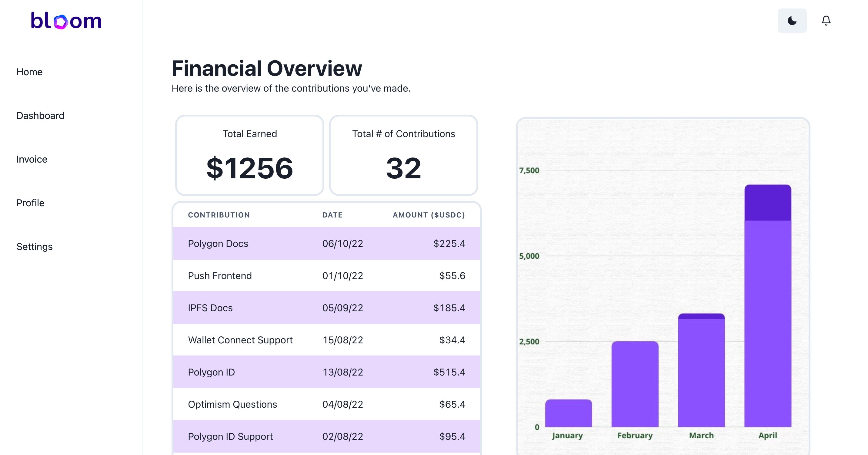This screenshot has height=455, width=868.
Task: Click the date 01/10/22
Action: click(x=343, y=275)
